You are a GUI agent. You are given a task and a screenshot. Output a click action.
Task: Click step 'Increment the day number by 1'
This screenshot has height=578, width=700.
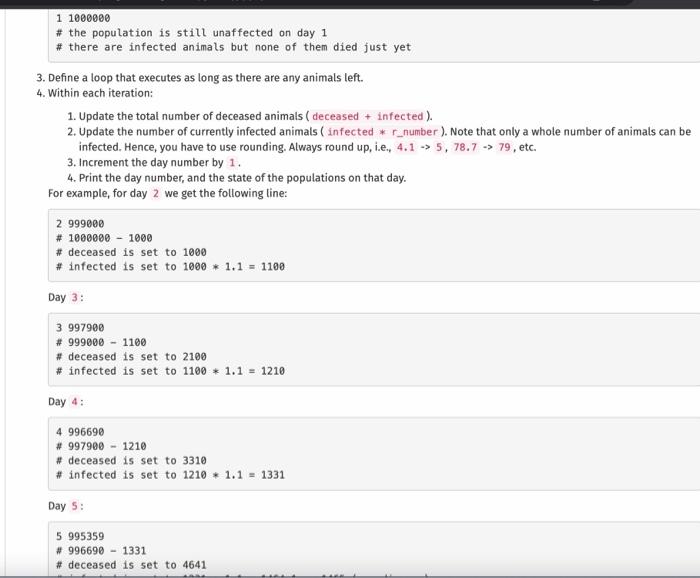click(x=154, y=162)
